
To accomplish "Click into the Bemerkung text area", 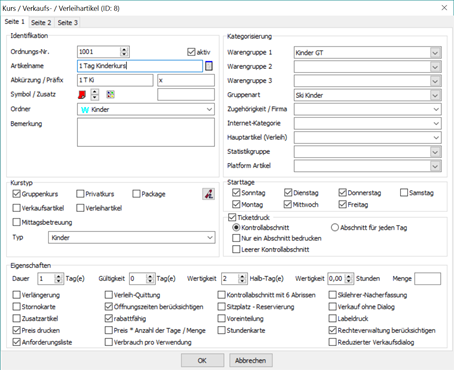I will [x=146, y=132].
